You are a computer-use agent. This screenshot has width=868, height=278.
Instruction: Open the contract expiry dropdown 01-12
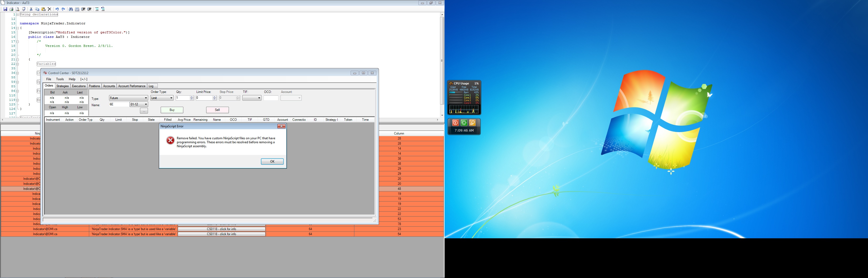139,105
